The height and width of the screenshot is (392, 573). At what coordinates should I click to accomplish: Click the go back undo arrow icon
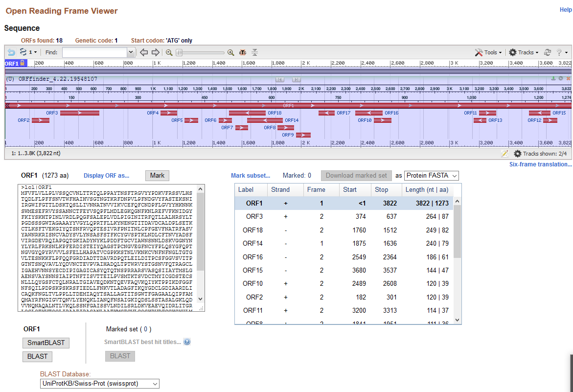click(x=11, y=52)
